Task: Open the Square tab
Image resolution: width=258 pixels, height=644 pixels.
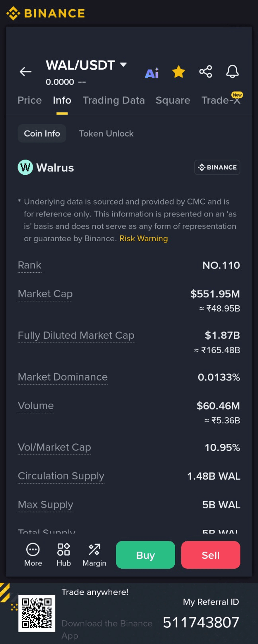Action: click(x=173, y=100)
